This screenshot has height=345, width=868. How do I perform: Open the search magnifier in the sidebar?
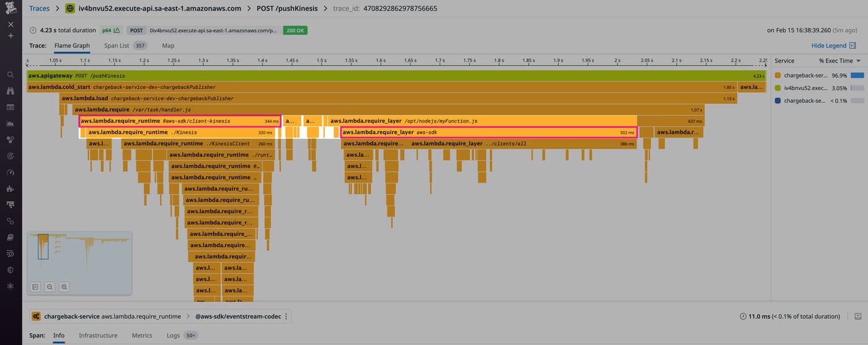[x=11, y=75]
